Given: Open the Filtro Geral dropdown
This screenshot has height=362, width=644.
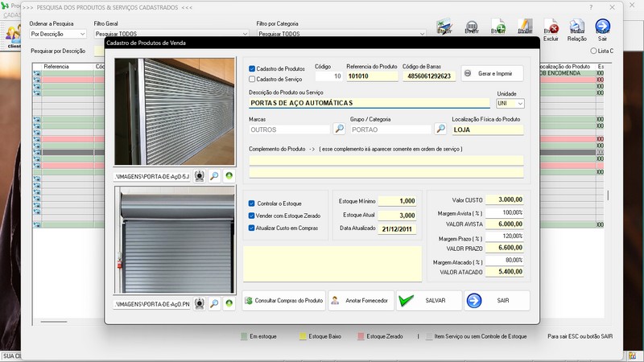Looking at the screenshot, I should (x=246, y=34).
